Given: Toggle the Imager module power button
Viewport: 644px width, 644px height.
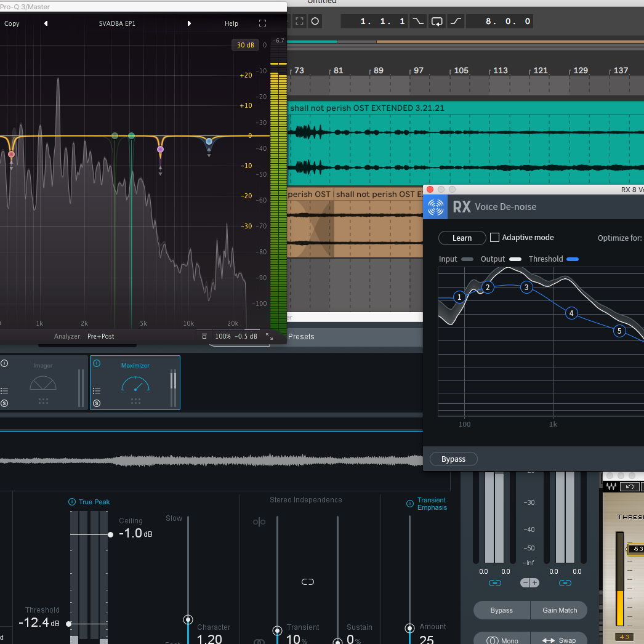Looking at the screenshot, I should tap(4, 363).
